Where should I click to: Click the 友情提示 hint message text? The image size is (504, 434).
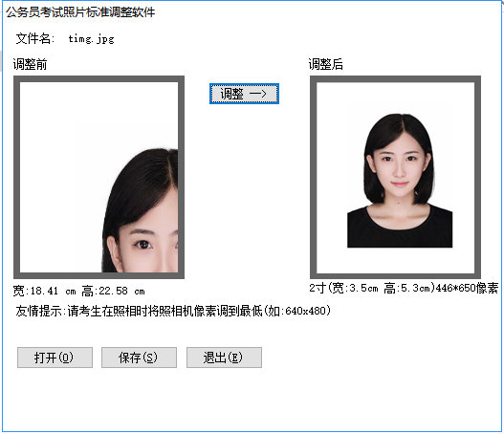tap(173, 311)
